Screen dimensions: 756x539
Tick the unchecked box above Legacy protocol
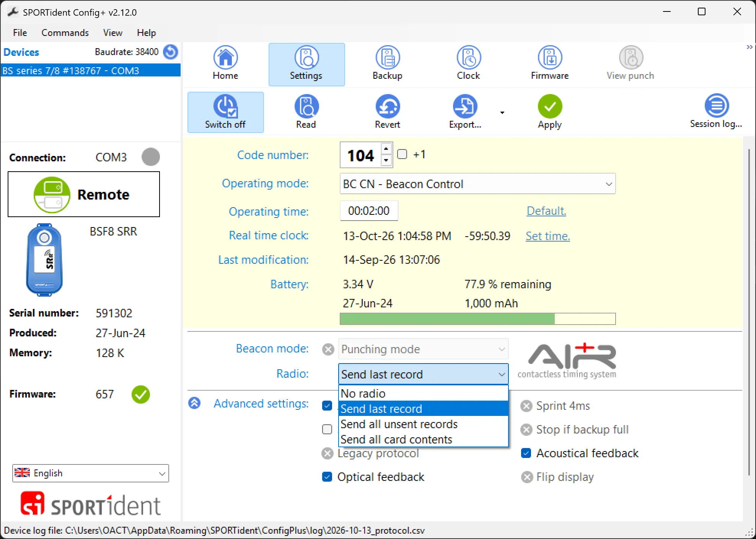click(327, 429)
